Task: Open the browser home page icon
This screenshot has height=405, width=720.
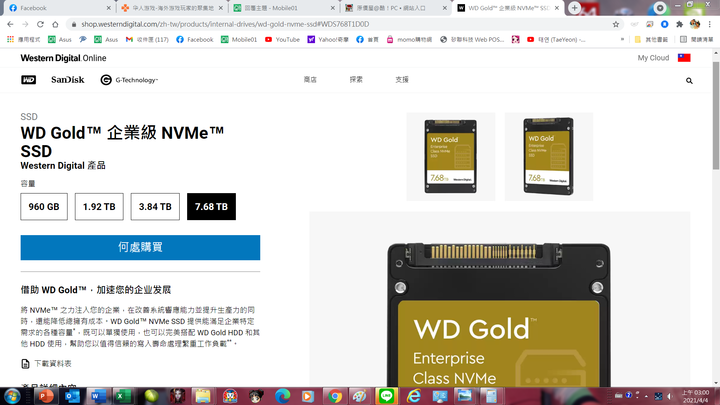Action: 55,24
